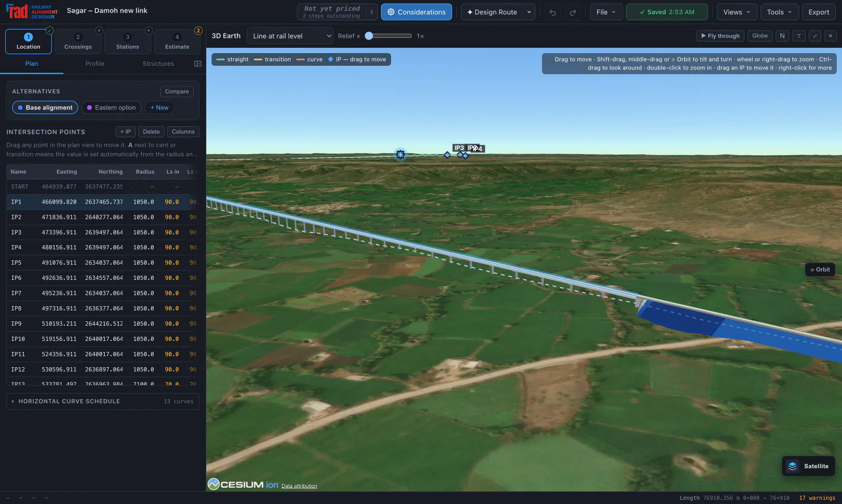Open the Columns chooser for intersection points
Viewport: 842px width, 504px height.
pyautogui.click(x=183, y=132)
